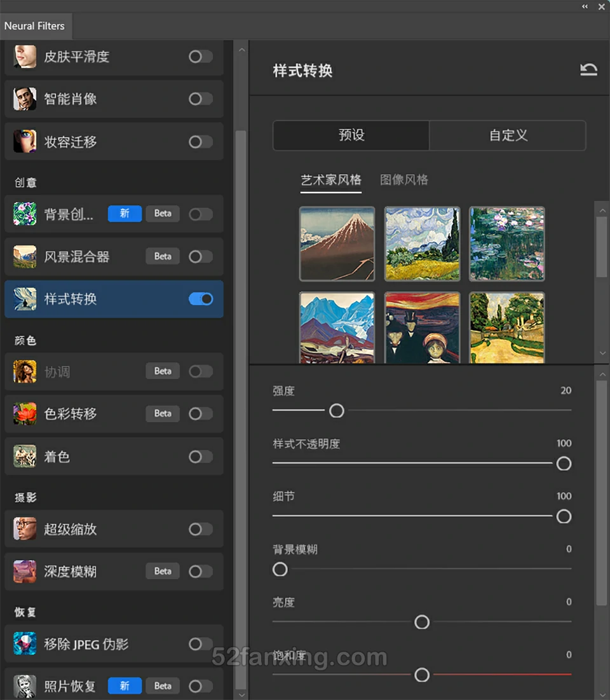Click the 风景混合器 landscape icon
This screenshot has height=700, width=610.
pyautogui.click(x=25, y=257)
